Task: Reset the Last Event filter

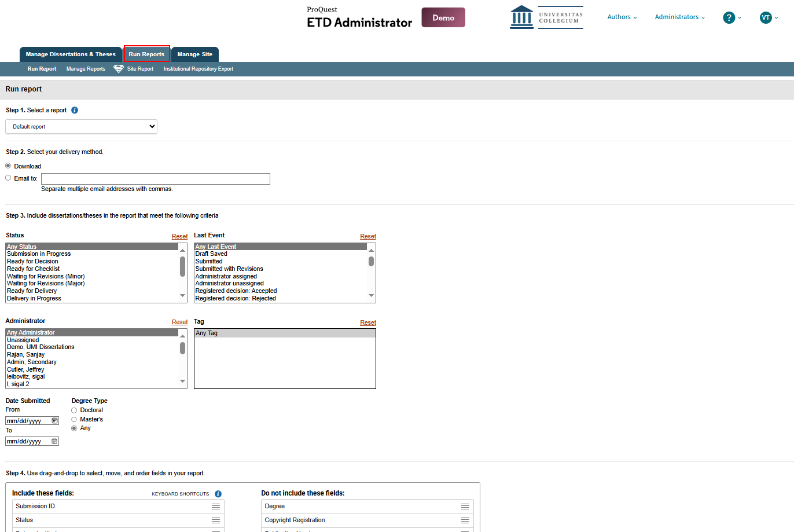Action: click(x=368, y=236)
